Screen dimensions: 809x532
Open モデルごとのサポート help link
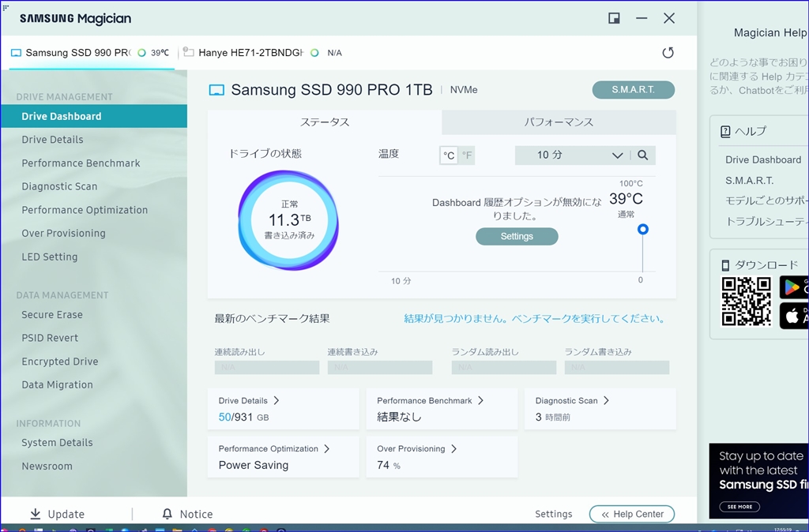tap(766, 201)
